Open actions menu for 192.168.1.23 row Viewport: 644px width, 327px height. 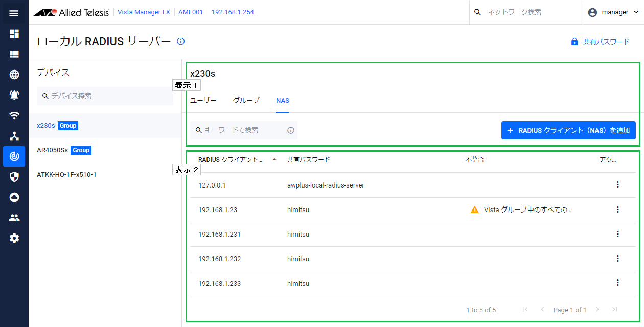(x=617, y=209)
